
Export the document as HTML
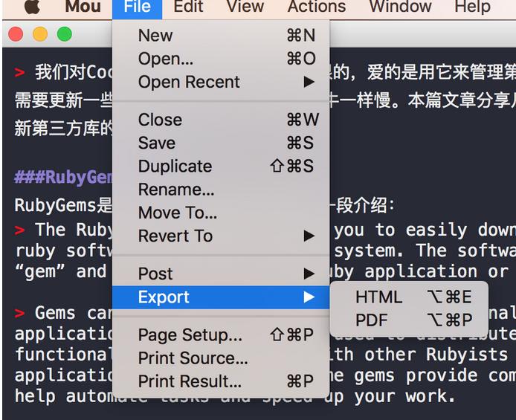[409, 297]
